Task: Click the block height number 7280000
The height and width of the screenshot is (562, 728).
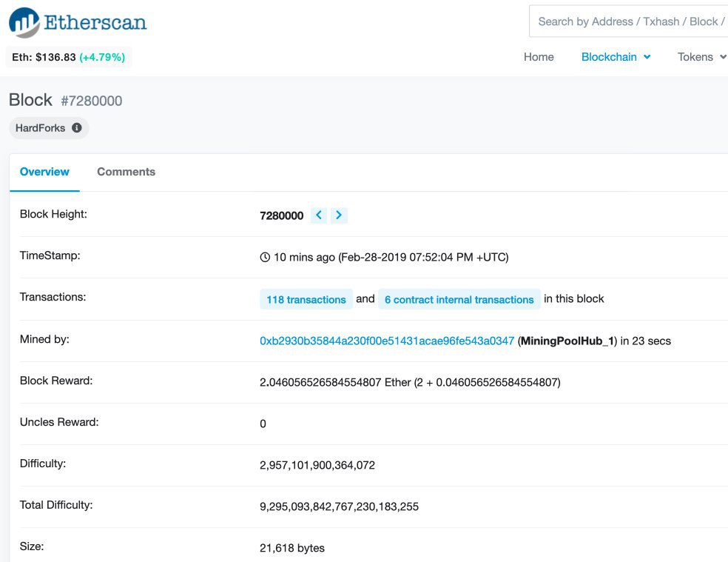Action: pos(281,215)
